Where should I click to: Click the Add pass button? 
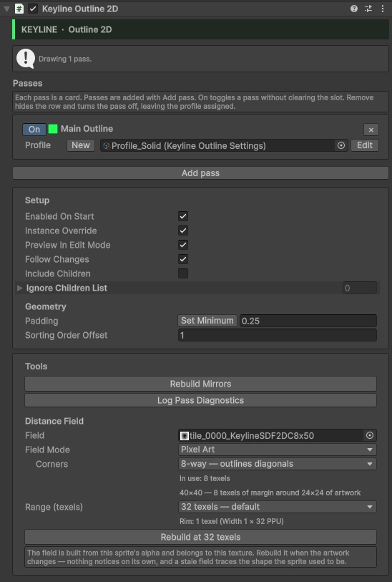pyautogui.click(x=200, y=173)
